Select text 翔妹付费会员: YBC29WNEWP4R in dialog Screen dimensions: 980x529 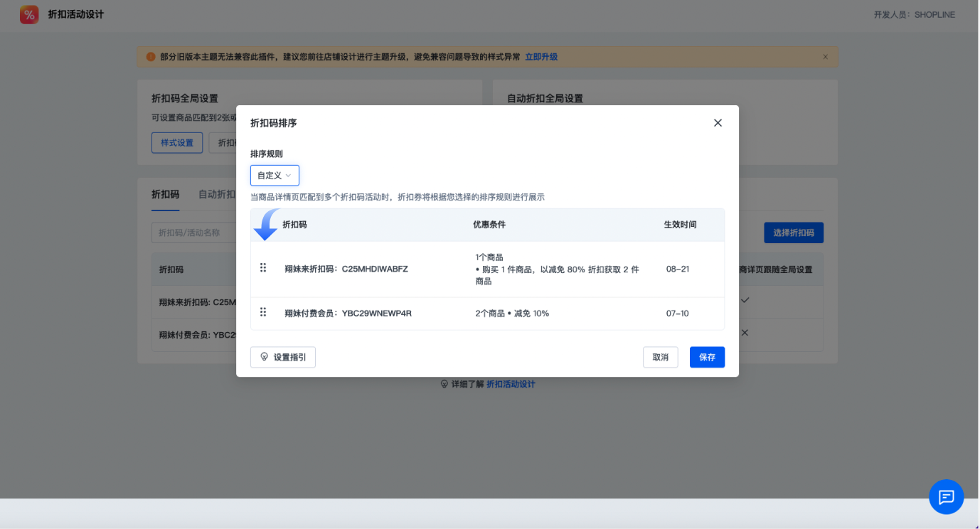[348, 313]
